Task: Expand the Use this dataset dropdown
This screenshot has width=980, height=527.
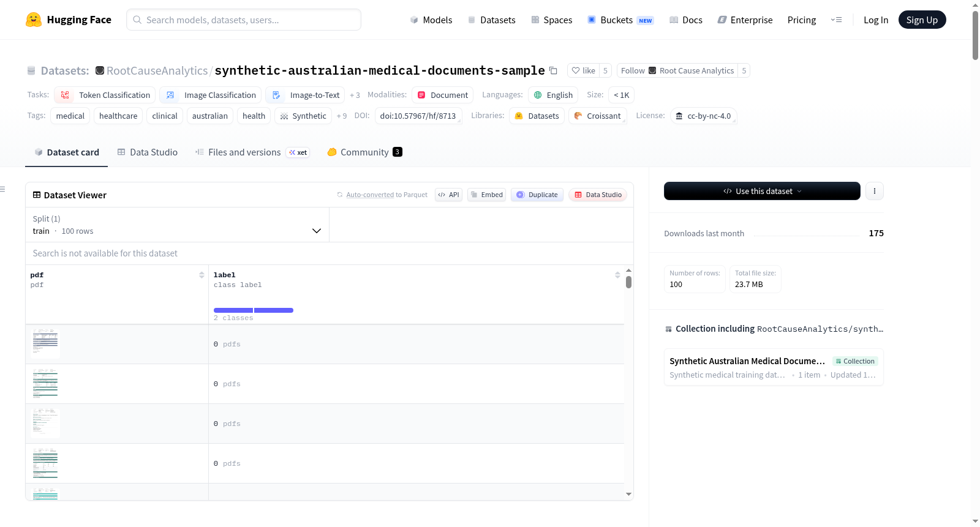Action: coord(762,191)
